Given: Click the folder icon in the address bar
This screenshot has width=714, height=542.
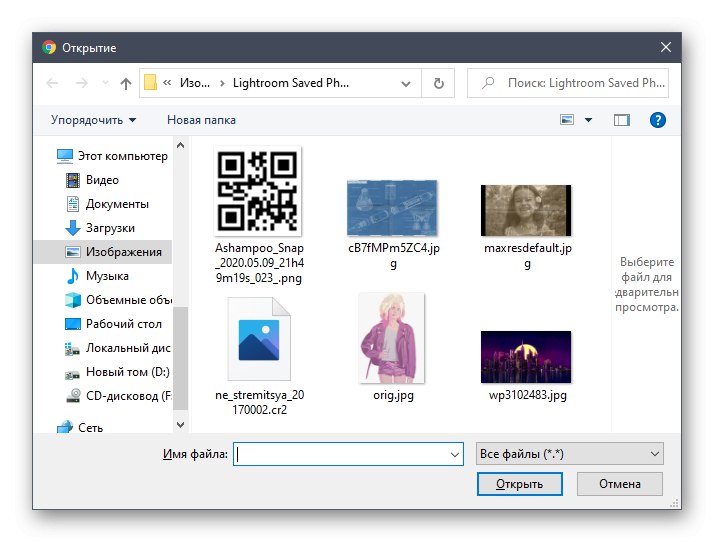Looking at the screenshot, I should pyautogui.click(x=150, y=82).
